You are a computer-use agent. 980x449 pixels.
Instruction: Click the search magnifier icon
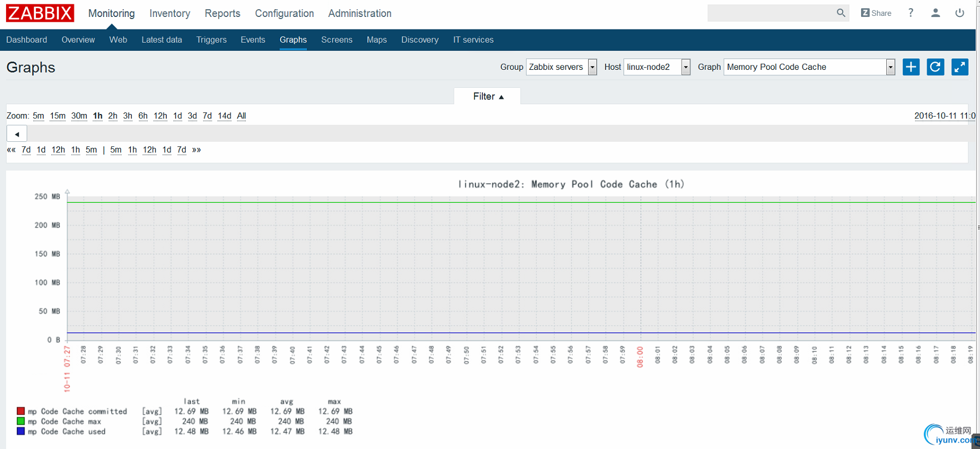pos(840,13)
